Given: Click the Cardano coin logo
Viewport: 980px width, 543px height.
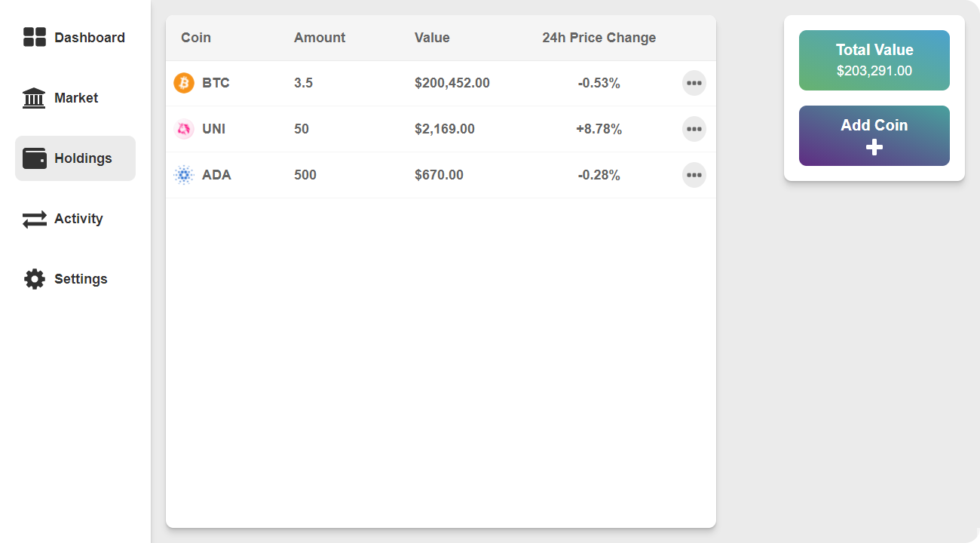Looking at the screenshot, I should coord(184,175).
